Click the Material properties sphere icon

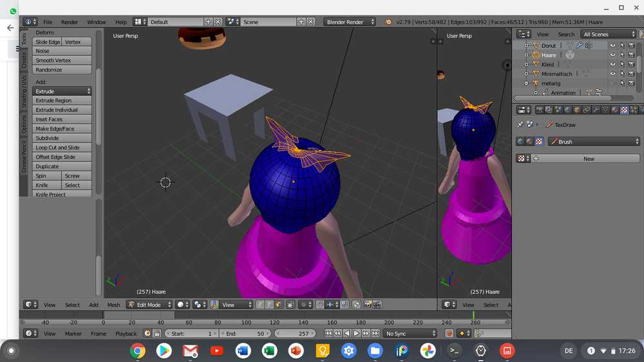coord(615,110)
